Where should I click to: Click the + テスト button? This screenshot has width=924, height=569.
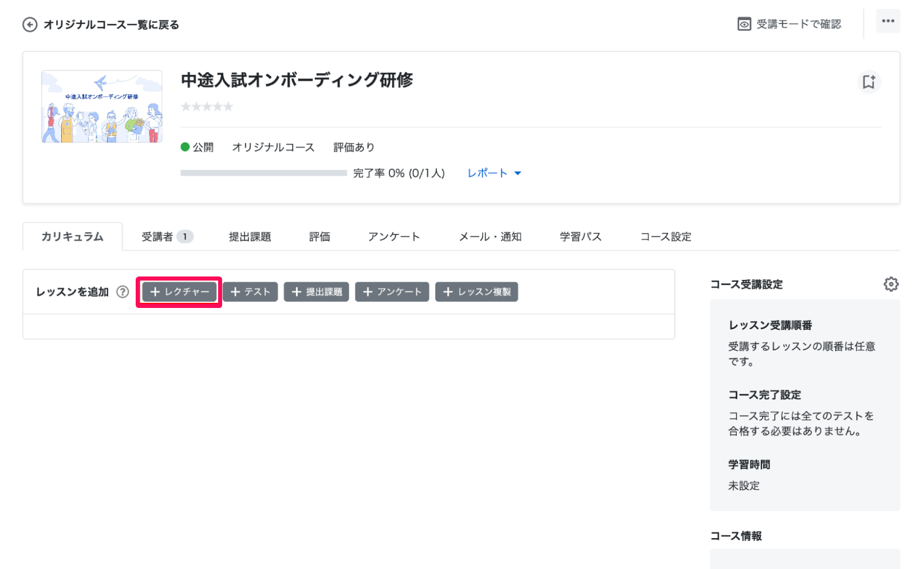(250, 292)
